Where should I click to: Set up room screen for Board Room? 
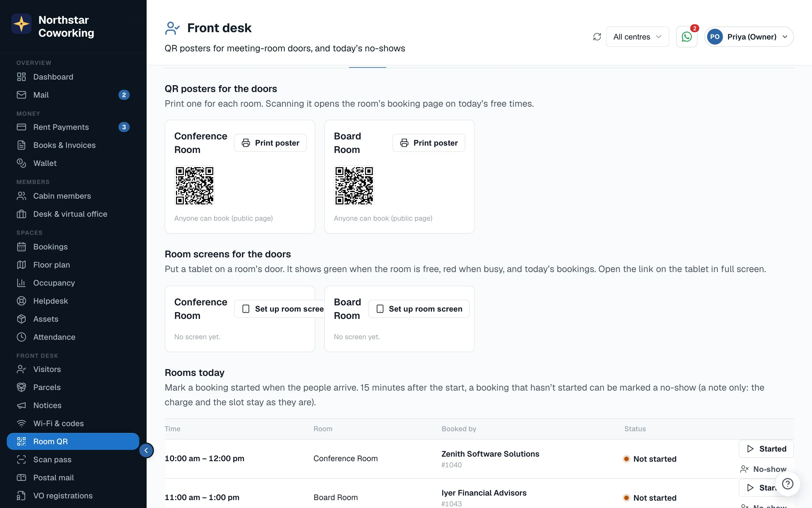(x=419, y=309)
